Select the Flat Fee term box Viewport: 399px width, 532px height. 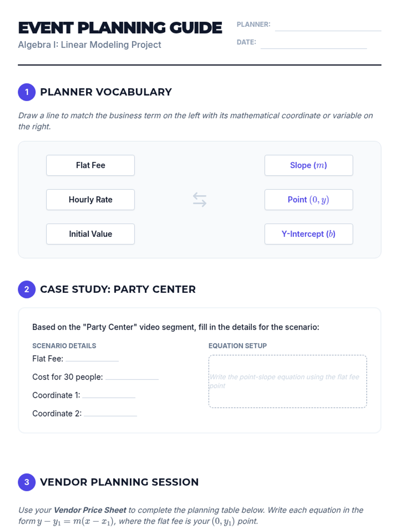click(90, 165)
